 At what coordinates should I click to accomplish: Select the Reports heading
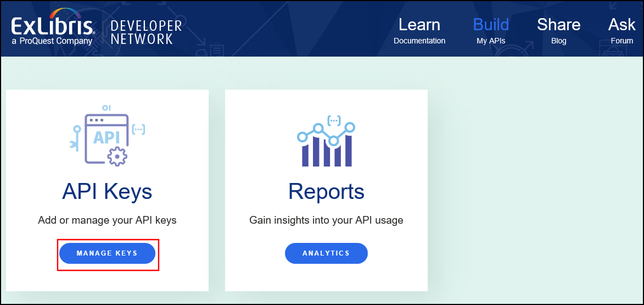pyautogui.click(x=326, y=192)
